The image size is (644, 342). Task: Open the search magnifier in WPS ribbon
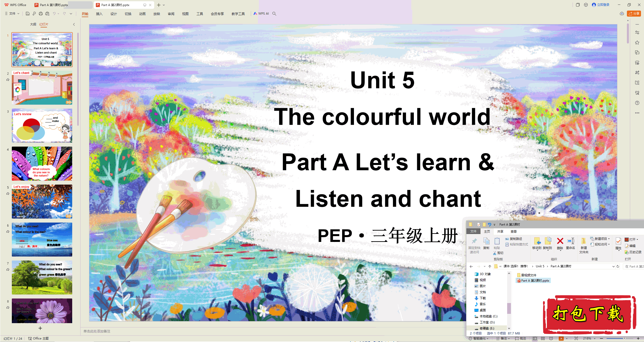[x=274, y=14]
